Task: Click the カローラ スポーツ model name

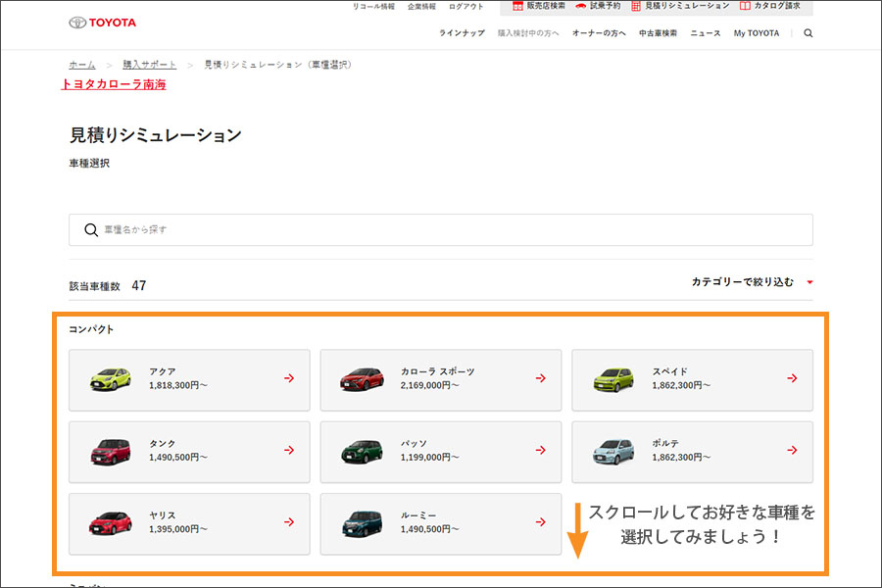Action: pyautogui.click(x=438, y=371)
